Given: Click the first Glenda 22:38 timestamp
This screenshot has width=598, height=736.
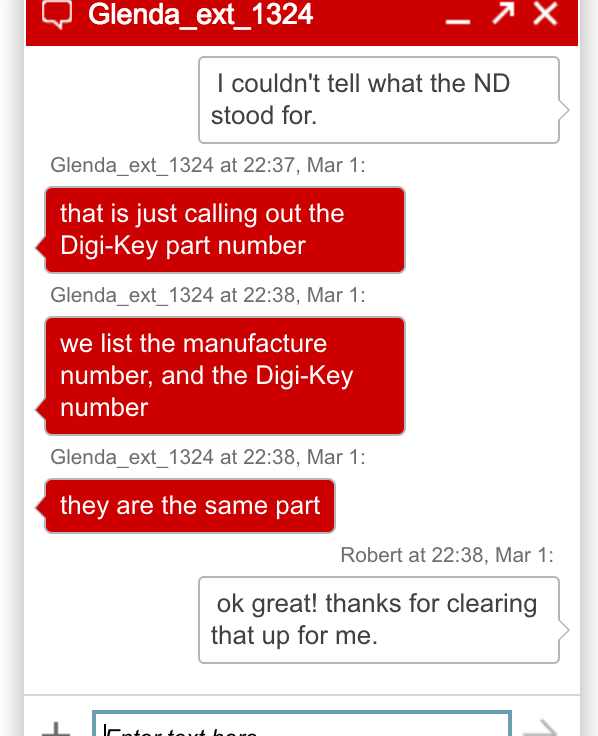Looking at the screenshot, I should 208,296.
